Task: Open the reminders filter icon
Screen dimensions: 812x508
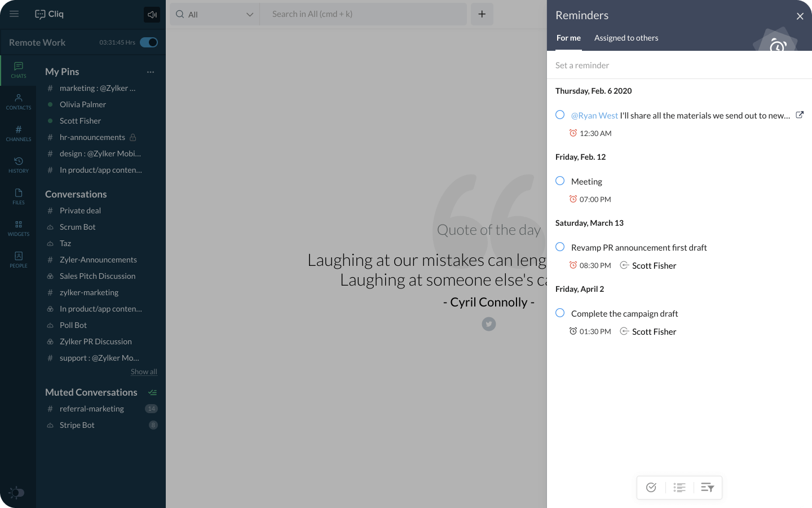Action: 707,488
